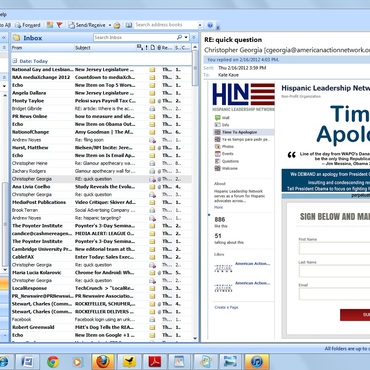370x370 pixels.
Task: Sort by Importance exclamation column icon
Action: 147,48
